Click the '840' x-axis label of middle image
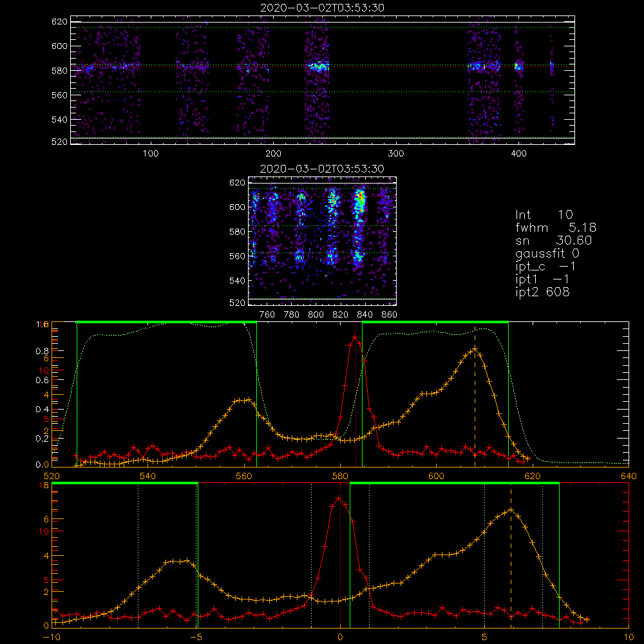 pos(365,315)
